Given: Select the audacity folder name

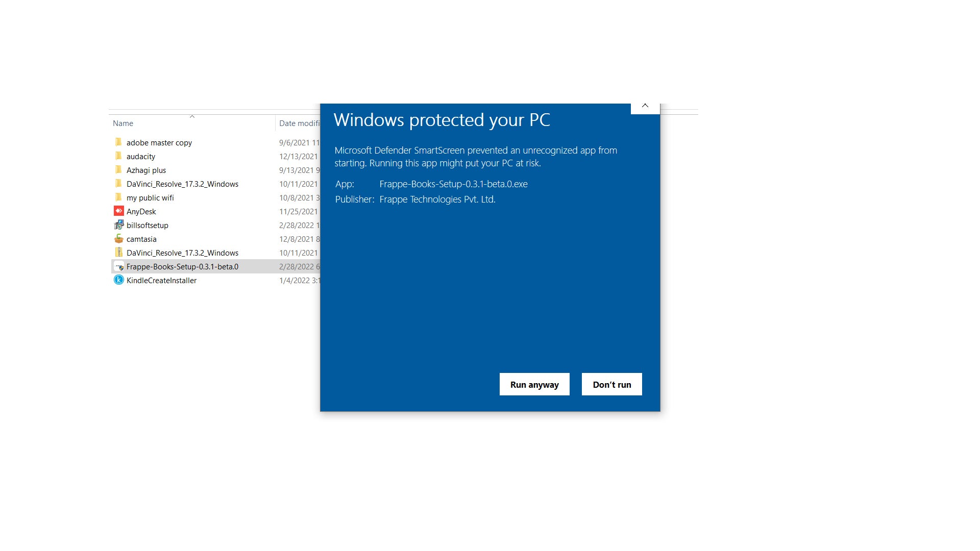Looking at the screenshot, I should pos(141,157).
